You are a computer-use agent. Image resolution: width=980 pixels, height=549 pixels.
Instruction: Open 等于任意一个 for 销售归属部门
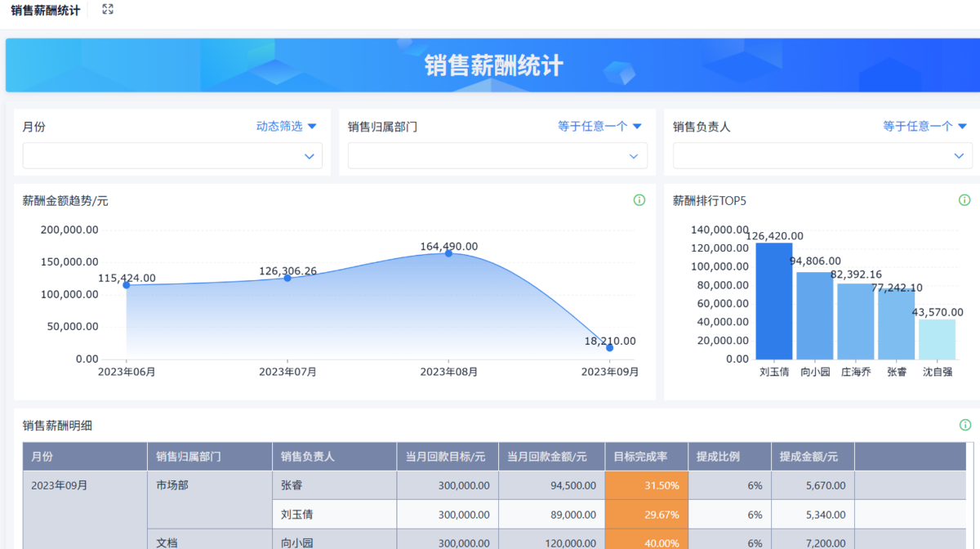[x=599, y=127]
